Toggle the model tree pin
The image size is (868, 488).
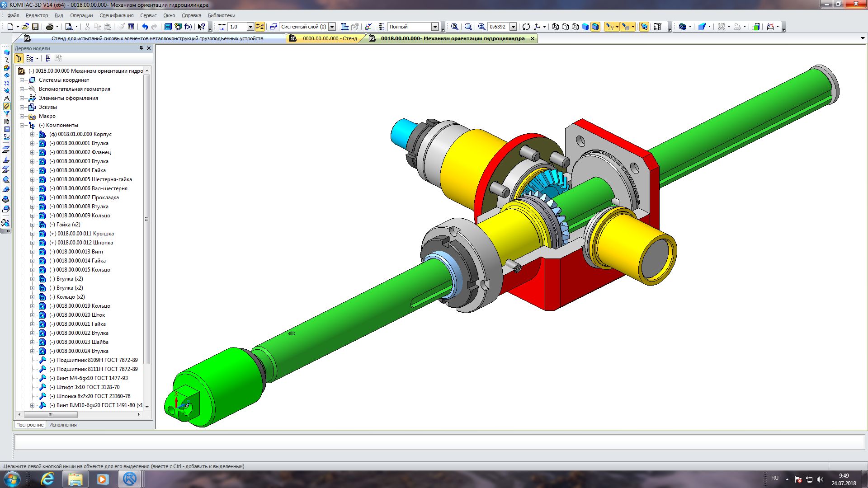coord(141,48)
